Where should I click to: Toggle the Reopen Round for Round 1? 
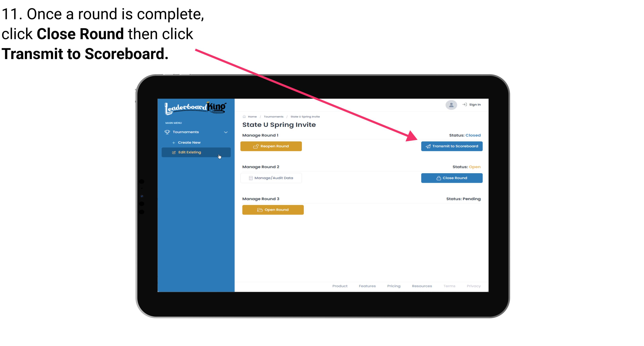(272, 146)
